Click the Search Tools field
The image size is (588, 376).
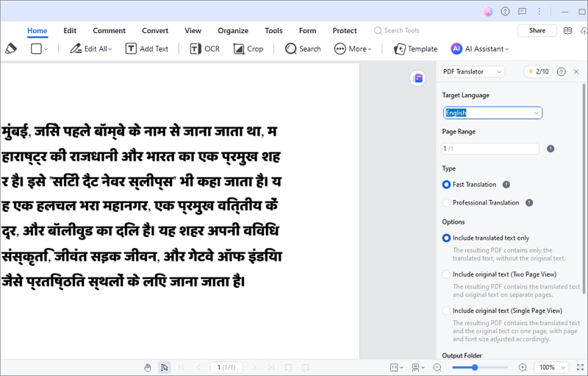pos(397,31)
